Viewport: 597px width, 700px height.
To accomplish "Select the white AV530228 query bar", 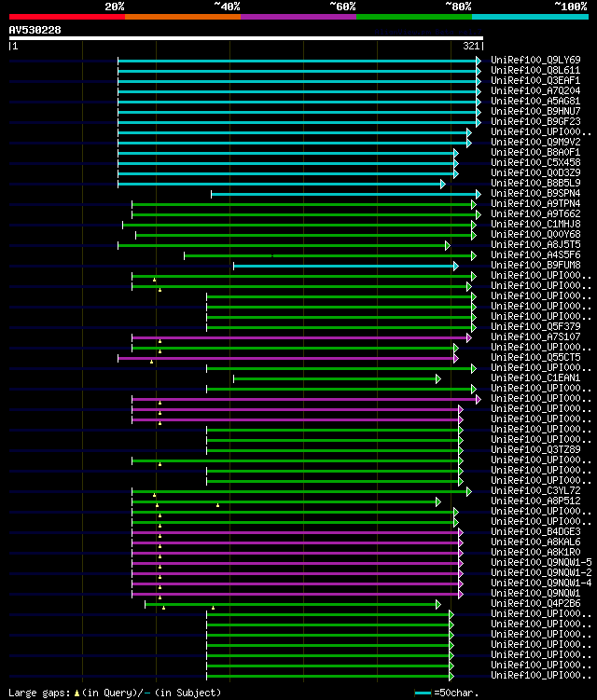I will pos(245,38).
